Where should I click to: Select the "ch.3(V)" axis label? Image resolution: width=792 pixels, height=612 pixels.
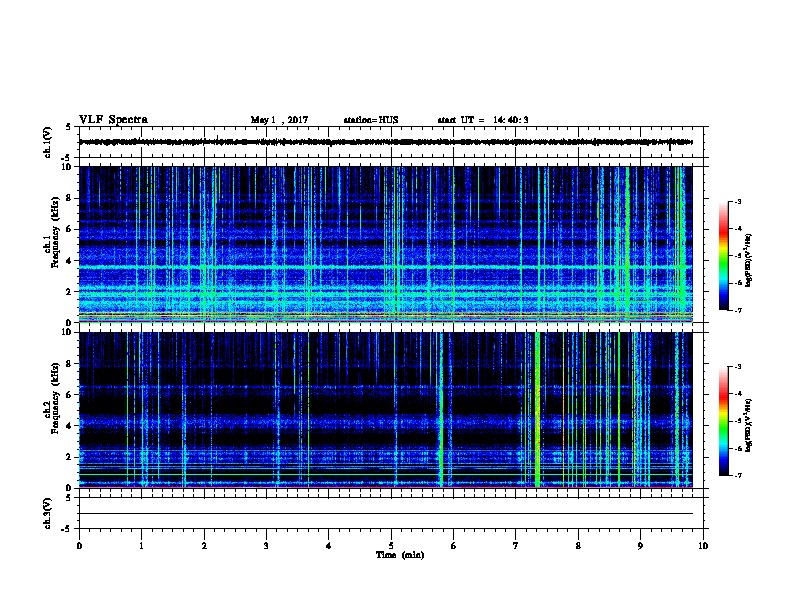[48, 513]
